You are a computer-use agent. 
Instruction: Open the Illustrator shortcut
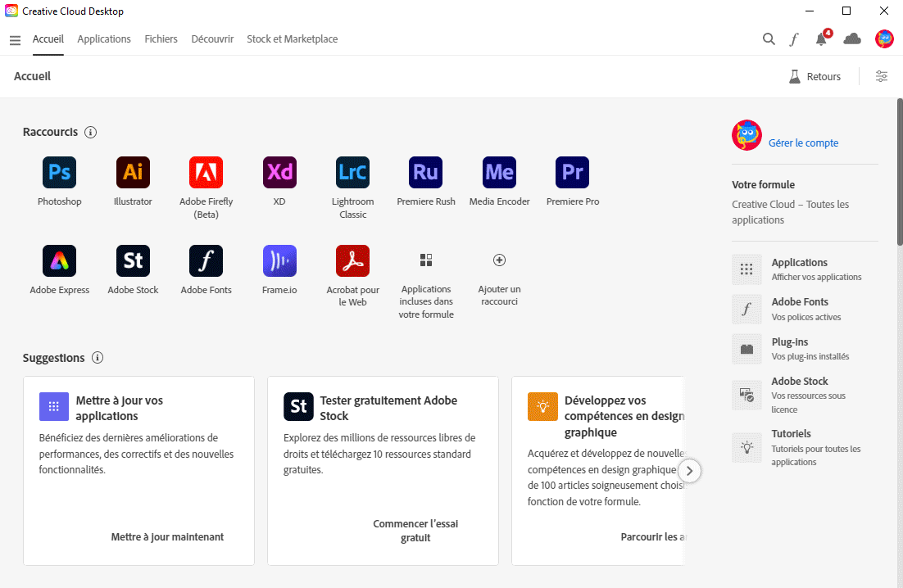[133, 172]
